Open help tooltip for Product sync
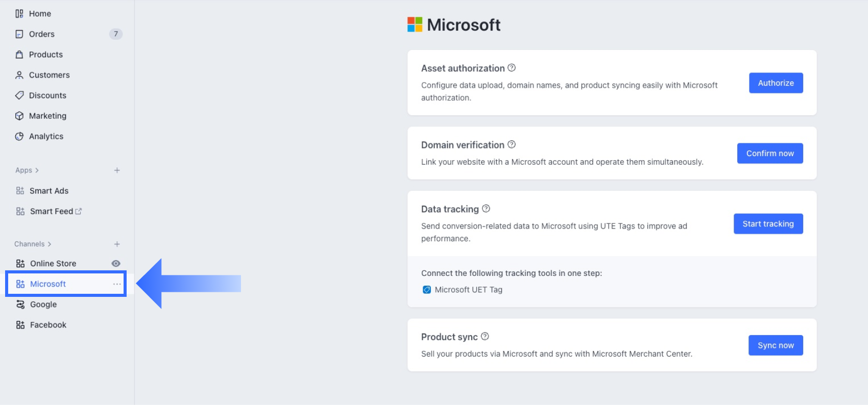868x405 pixels. click(x=485, y=336)
